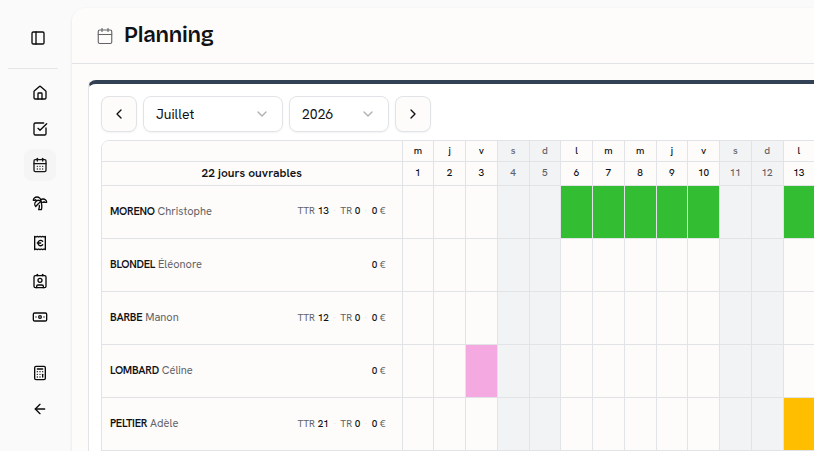Screen dimensions: 814x451
Task: Click MORENO Christophe's green cell on day 6
Action: [x=576, y=212]
